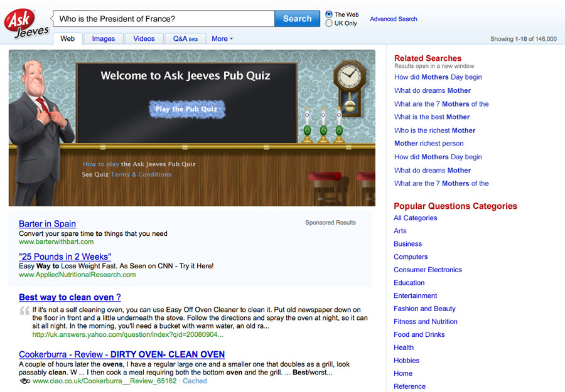Expand the More dropdown menu

[222, 38]
